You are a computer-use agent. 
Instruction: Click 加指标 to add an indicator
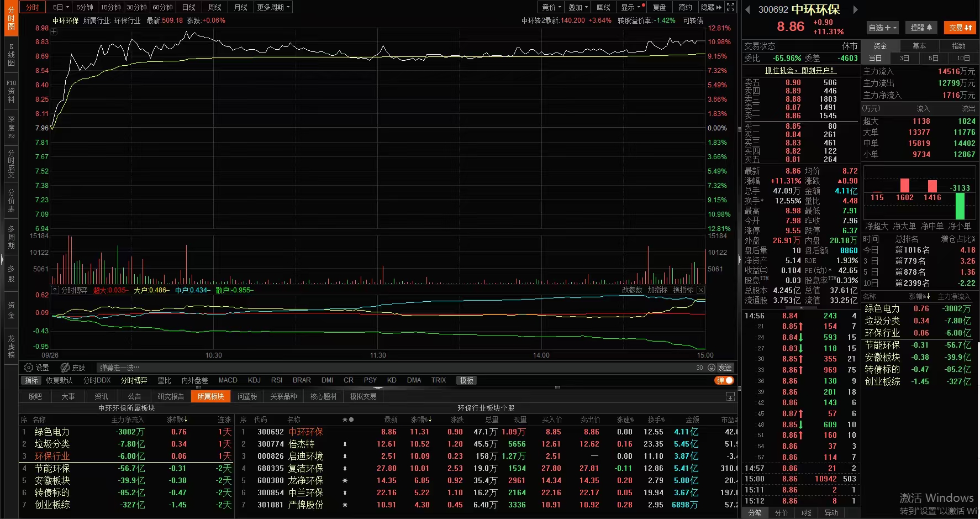coord(657,290)
